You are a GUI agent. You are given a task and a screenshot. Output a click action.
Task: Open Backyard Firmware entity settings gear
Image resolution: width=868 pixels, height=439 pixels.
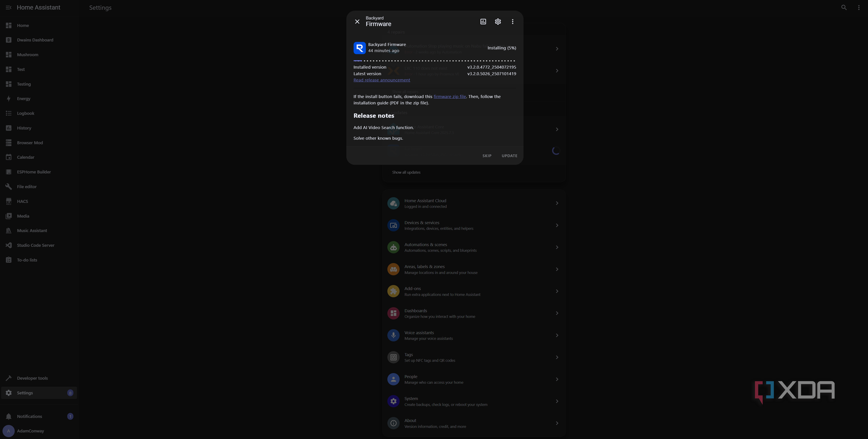coord(498,22)
